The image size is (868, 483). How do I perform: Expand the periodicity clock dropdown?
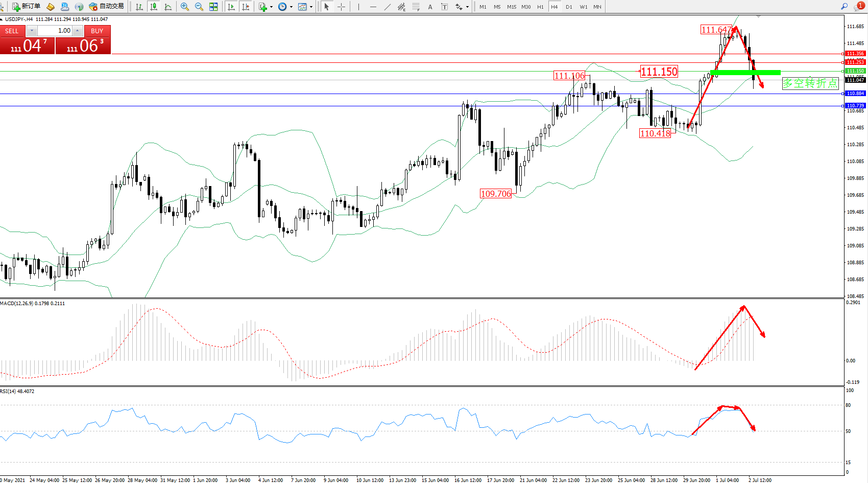pyautogui.click(x=285, y=7)
